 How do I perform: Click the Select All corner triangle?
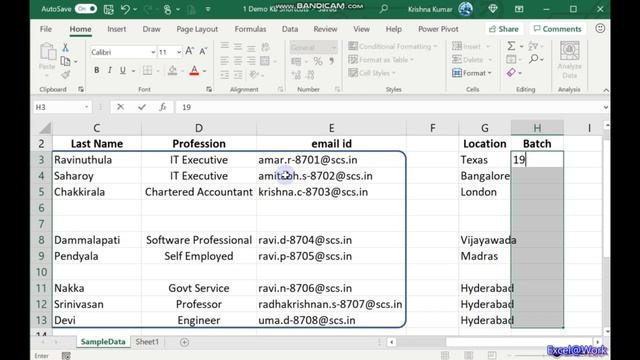point(44,128)
